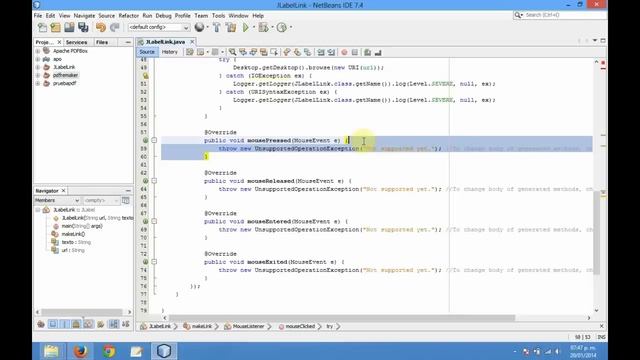Click the override glyph beside mousePressed

pos(145,140)
